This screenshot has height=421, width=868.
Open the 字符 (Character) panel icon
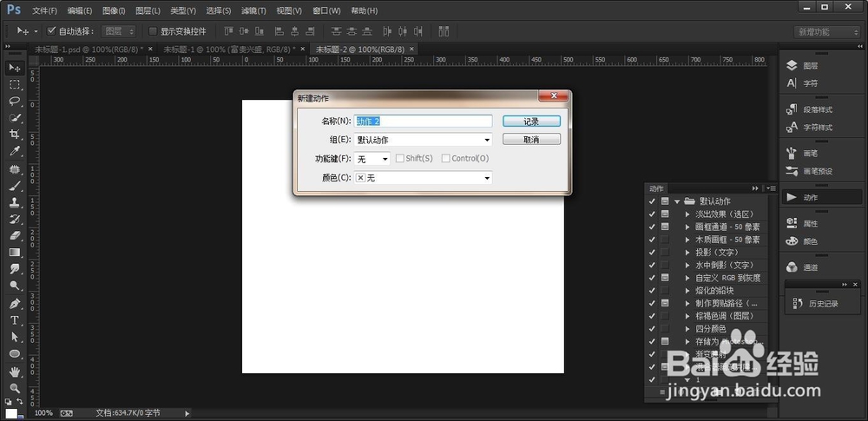pyautogui.click(x=792, y=83)
